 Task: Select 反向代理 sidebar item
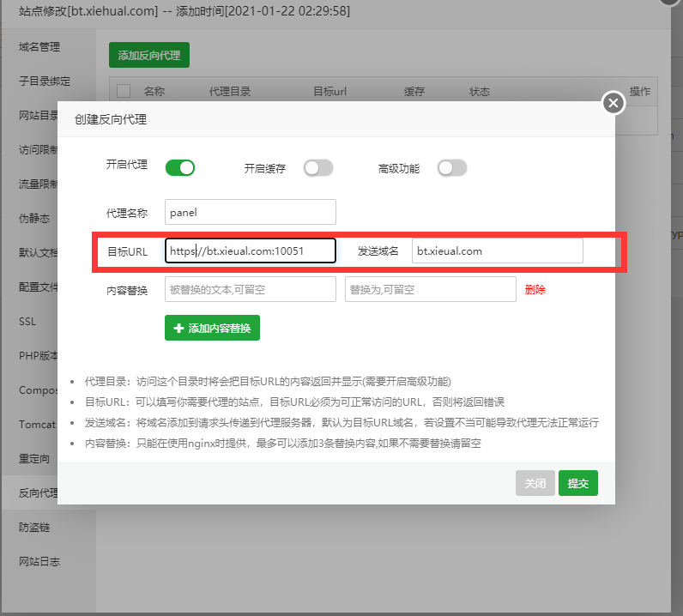point(39,493)
